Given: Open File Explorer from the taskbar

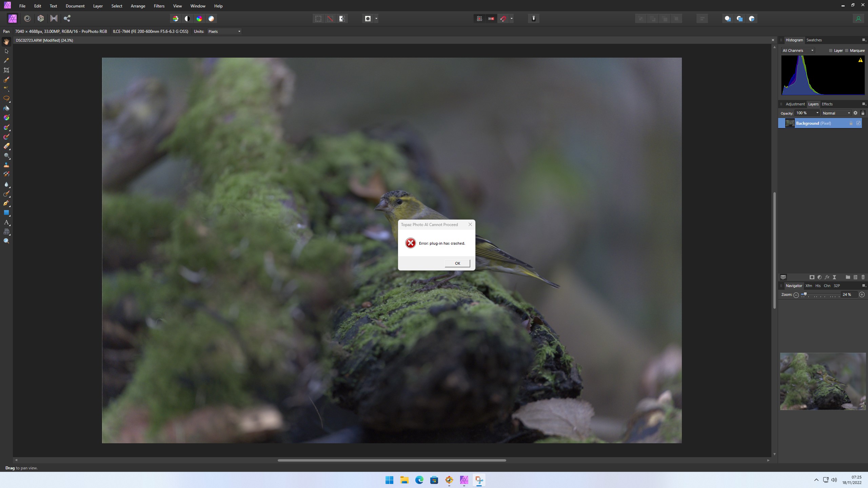Looking at the screenshot, I should (x=404, y=480).
